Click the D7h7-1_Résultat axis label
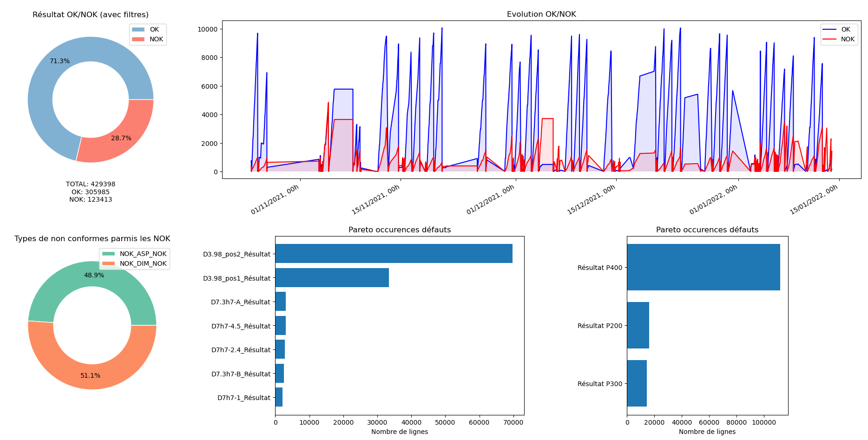Screen dimensions: 868x440 pyautogui.click(x=244, y=398)
